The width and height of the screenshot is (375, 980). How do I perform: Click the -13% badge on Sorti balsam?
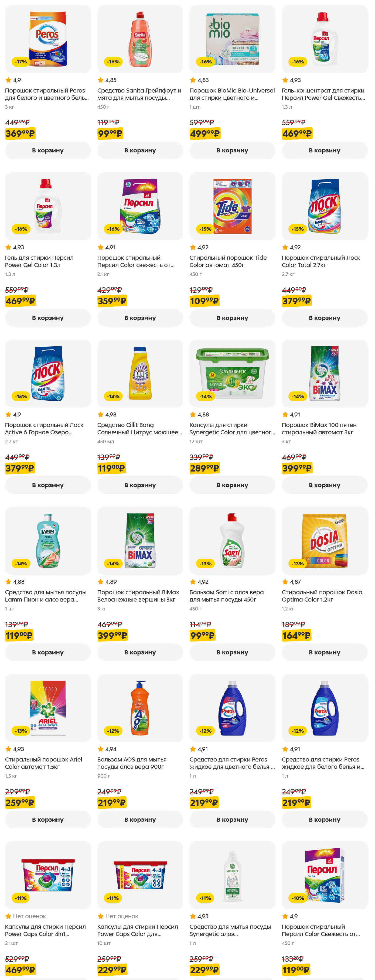[205, 564]
